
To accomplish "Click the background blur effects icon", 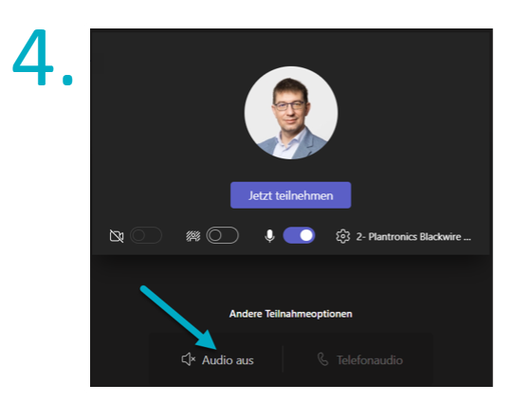I will pyautogui.click(x=193, y=236).
